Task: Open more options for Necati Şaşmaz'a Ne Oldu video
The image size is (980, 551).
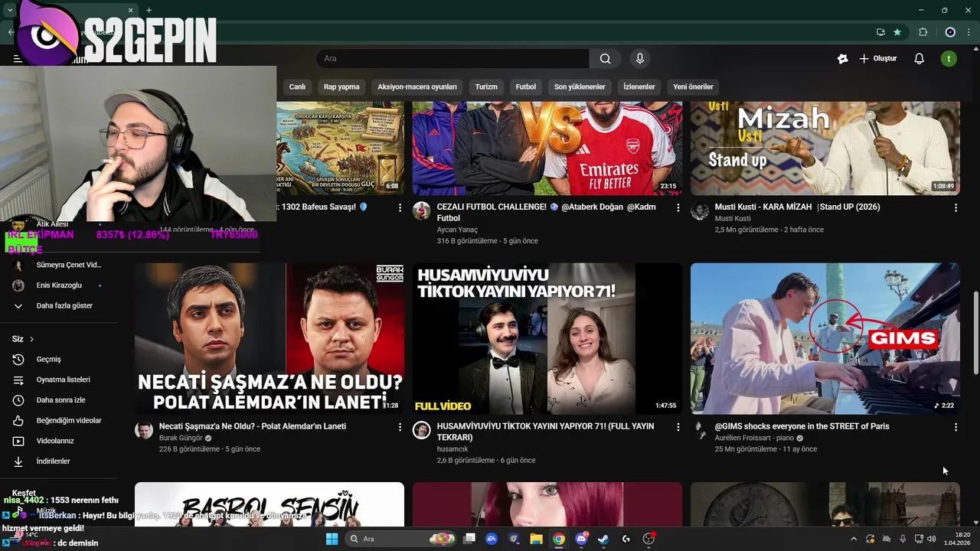Action: tap(400, 427)
